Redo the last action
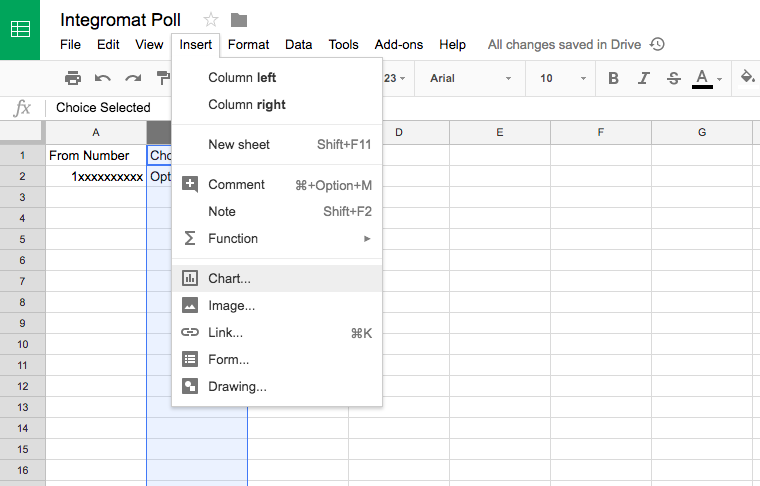Screen dimensions: 760x486 [132, 78]
